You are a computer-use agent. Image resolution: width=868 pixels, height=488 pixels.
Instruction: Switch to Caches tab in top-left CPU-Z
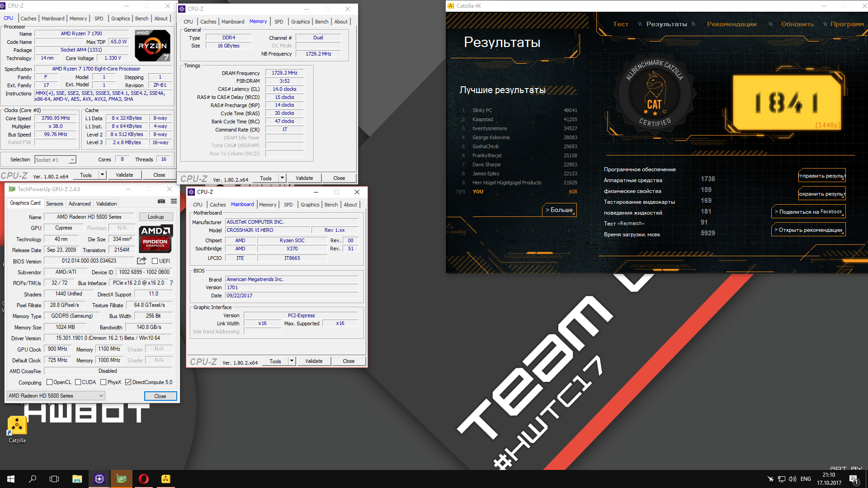28,19
